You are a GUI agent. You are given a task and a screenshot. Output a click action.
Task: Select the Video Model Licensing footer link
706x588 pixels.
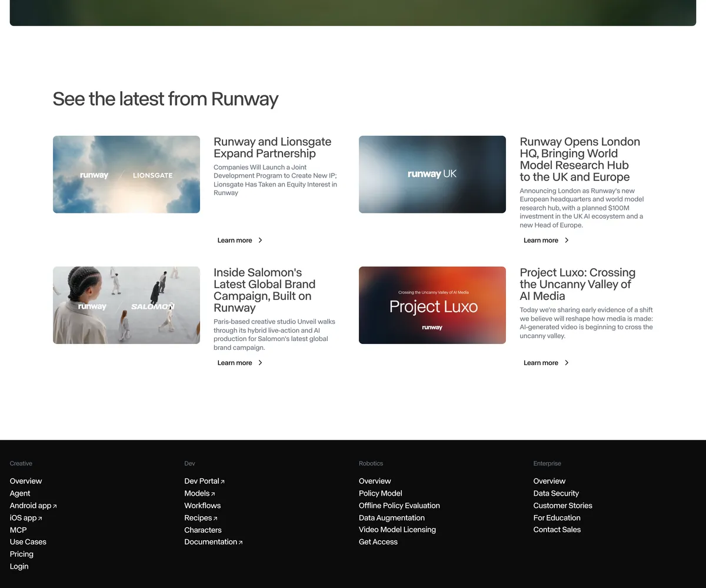[x=398, y=530]
